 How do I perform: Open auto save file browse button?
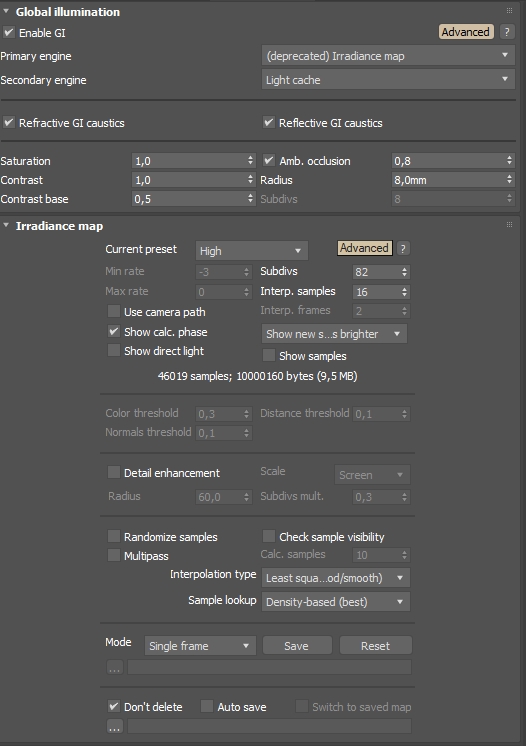tap(114, 726)
